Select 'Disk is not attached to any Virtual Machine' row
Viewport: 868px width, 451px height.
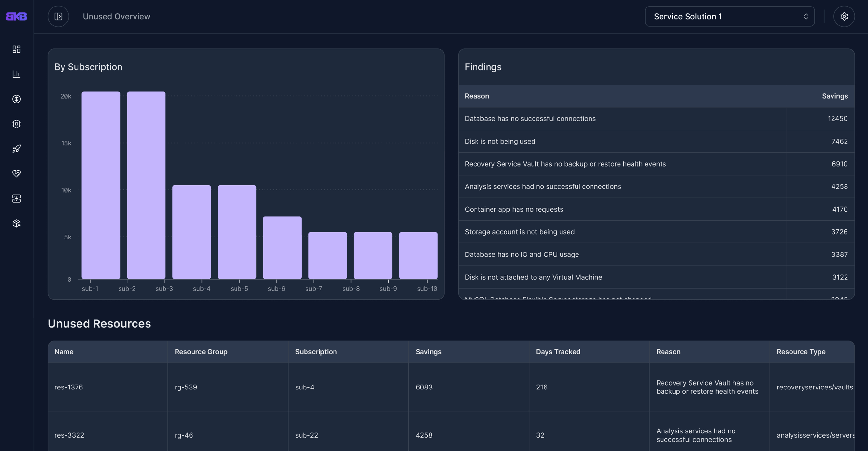(656, 277)
